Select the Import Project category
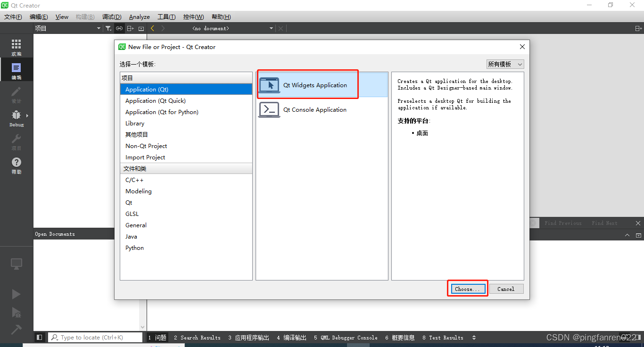644x347 pixels. [x=186, y=157]
